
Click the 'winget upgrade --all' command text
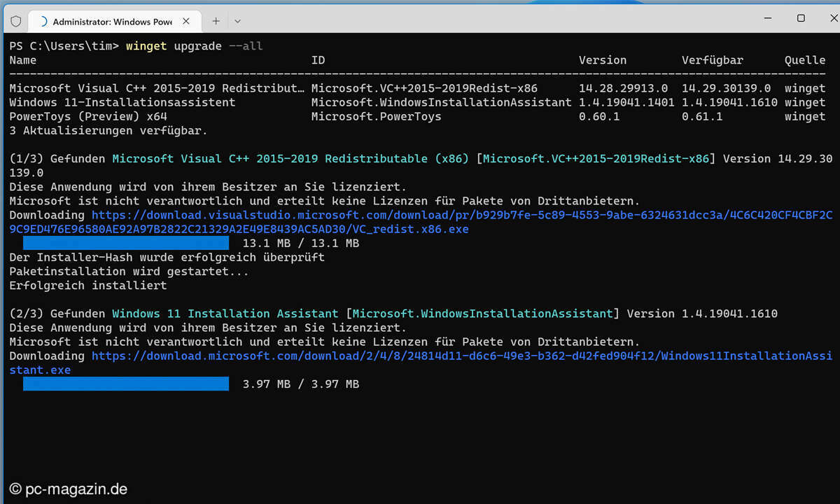point(195,46)
